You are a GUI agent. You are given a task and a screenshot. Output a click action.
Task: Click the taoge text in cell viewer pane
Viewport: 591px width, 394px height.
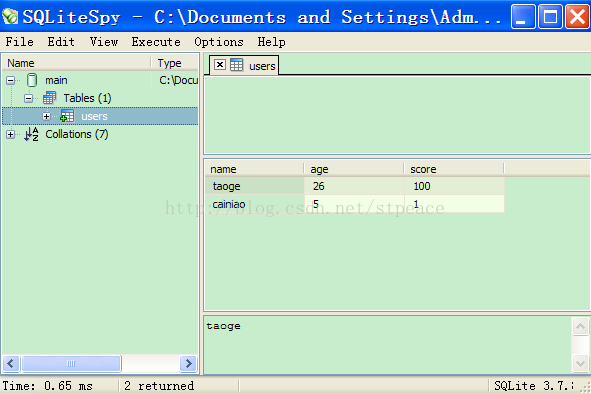224,326
